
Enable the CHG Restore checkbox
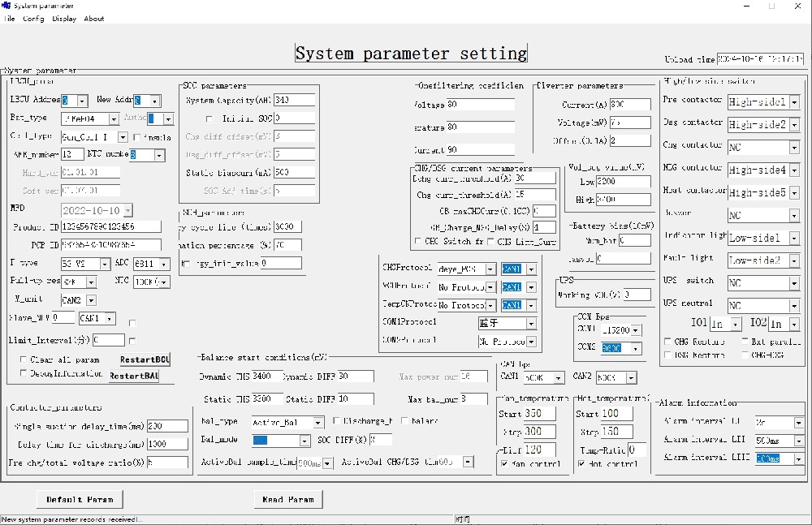(x=667, y=341)
